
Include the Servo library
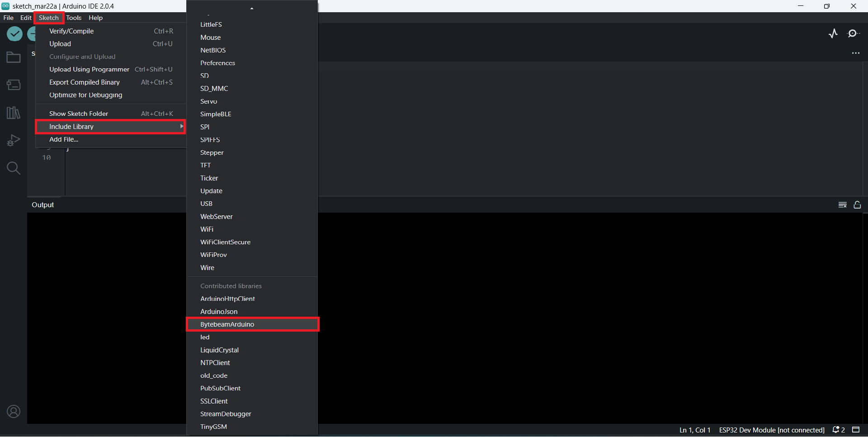pyautogui.click(x=252, y=101)
